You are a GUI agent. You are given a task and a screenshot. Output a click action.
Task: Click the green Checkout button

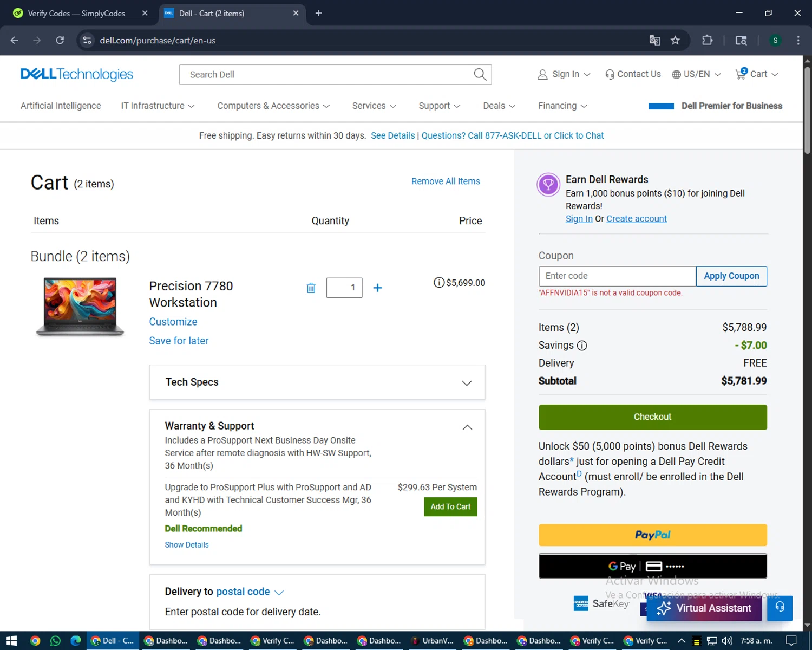point(652,417)
